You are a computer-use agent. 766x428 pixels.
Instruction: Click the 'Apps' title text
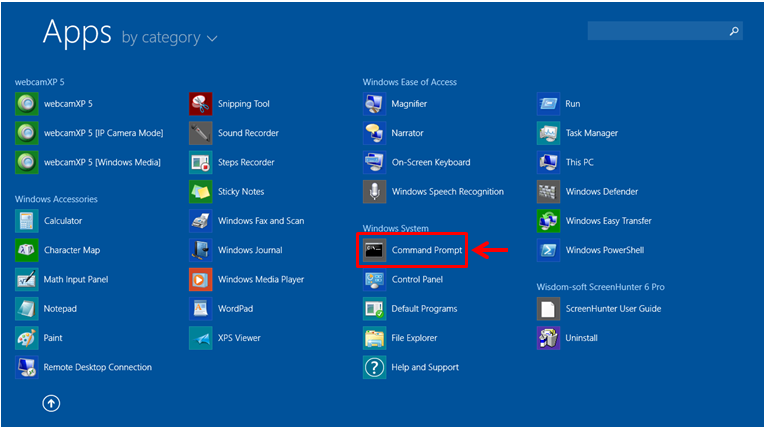77,33
